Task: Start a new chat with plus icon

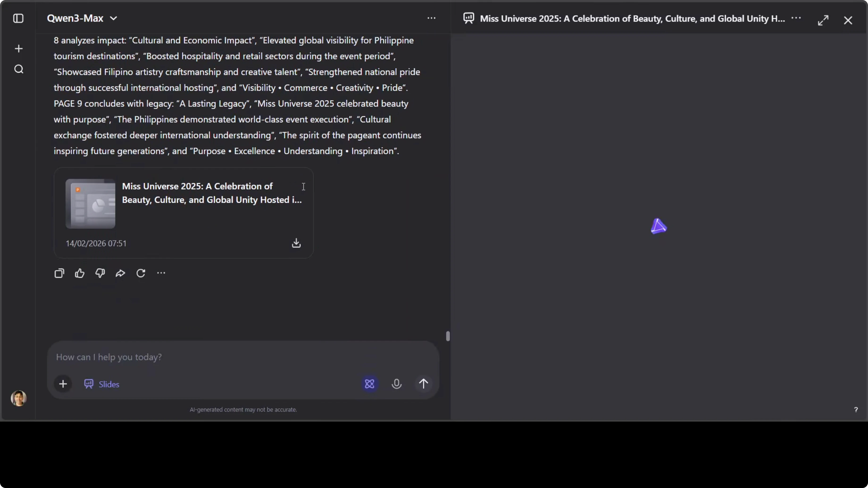Action: coord(19,49)
